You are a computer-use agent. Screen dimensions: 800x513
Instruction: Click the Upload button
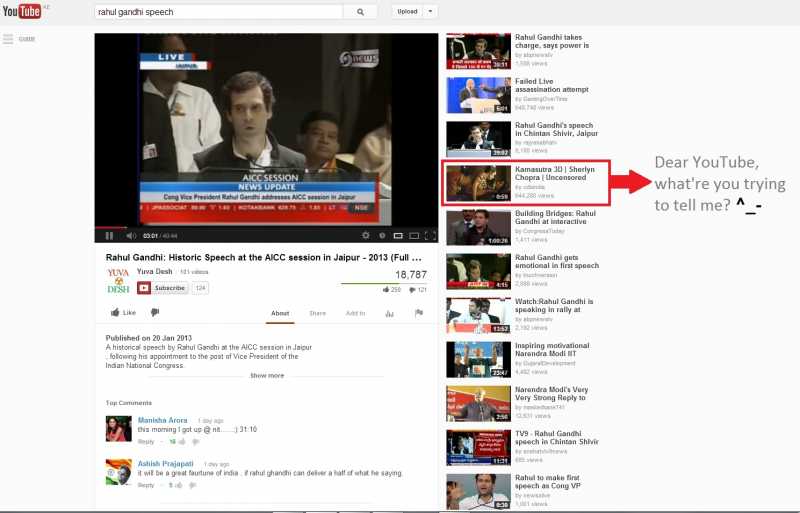click(407, 11)
